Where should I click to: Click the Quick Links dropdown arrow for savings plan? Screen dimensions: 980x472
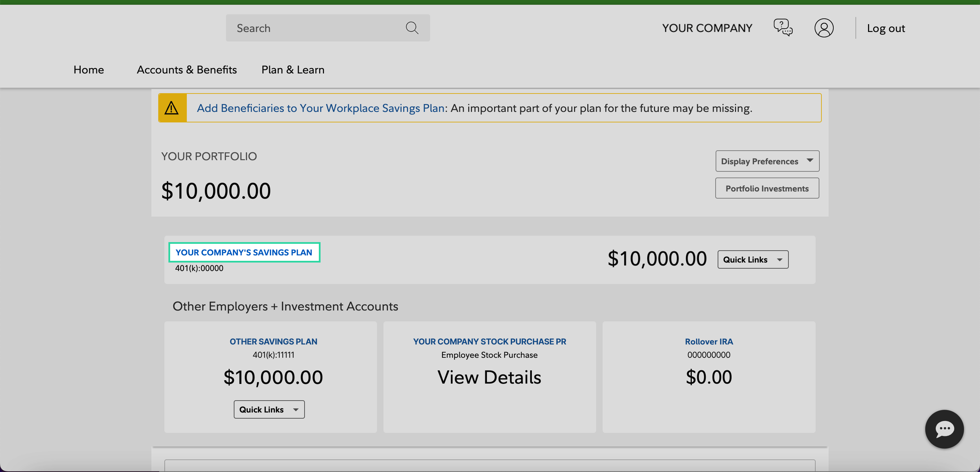pyautogui.click(x=780, y=259)
